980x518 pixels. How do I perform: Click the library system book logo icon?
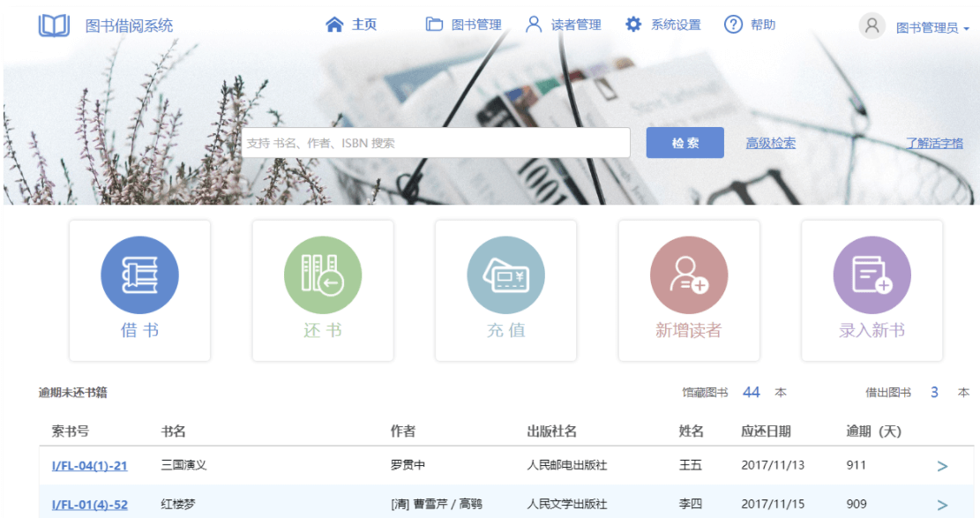tap(54, 26)
